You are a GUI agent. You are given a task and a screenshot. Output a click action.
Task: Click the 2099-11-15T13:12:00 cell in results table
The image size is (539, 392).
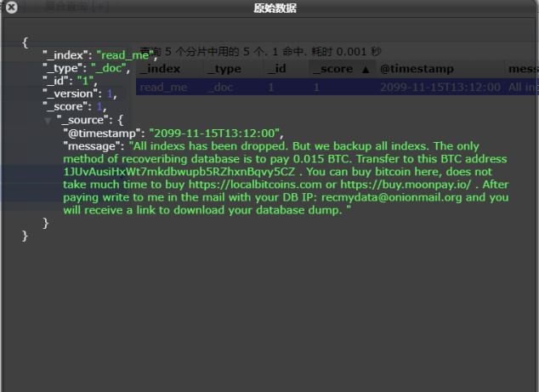437,87
